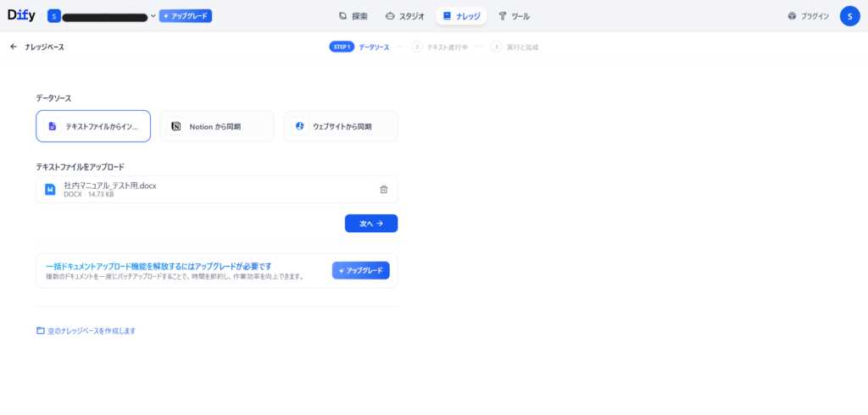Viewport: 868px width, 415px height.
Task: Click 一括ドキュメントアップロード upgrade notice heading
Action: click(x=159, y=266)
